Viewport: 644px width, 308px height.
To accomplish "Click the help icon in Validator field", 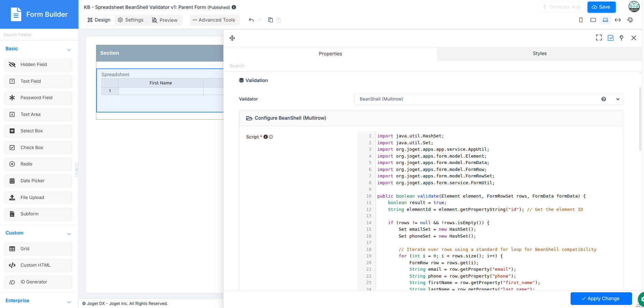I will [604, 99].
